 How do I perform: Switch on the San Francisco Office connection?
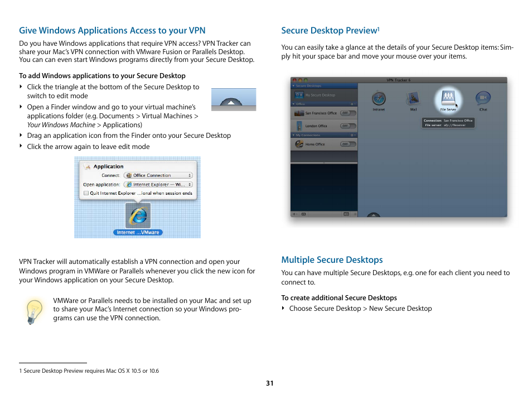348,113
